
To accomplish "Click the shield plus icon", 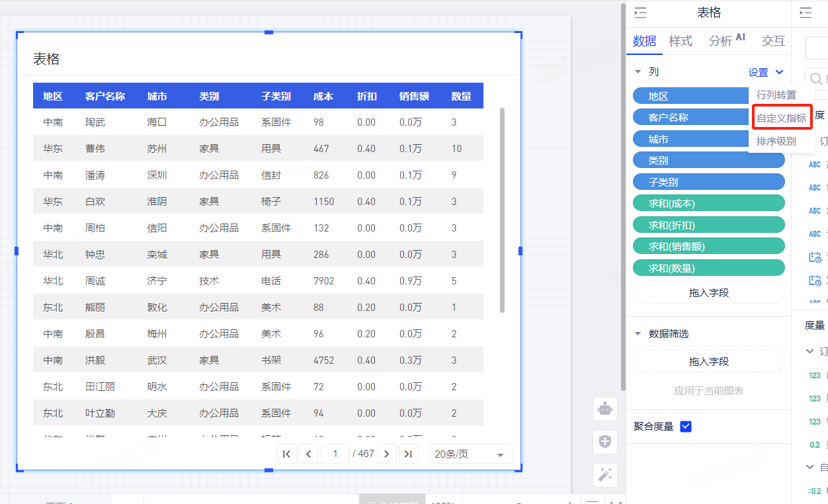I will coord(604,442).
